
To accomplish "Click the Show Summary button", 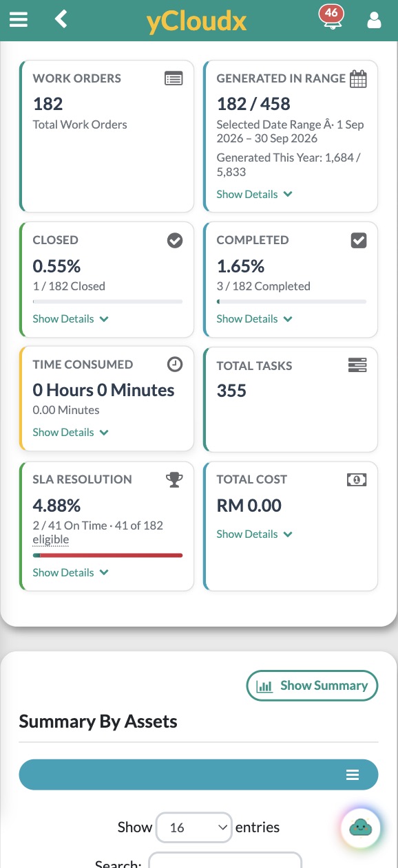I will [x=312, y=686].
